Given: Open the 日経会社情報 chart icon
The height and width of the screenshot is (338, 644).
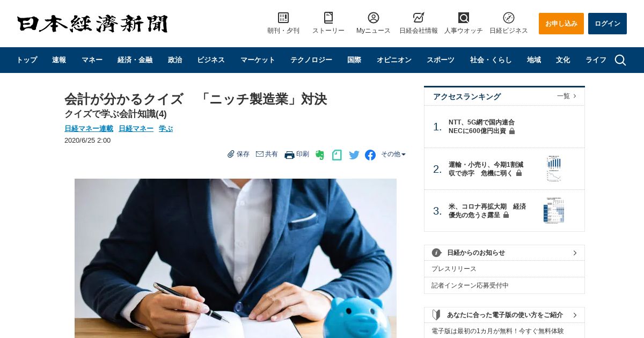Looking at the screenshot, I should pos(419,18).
